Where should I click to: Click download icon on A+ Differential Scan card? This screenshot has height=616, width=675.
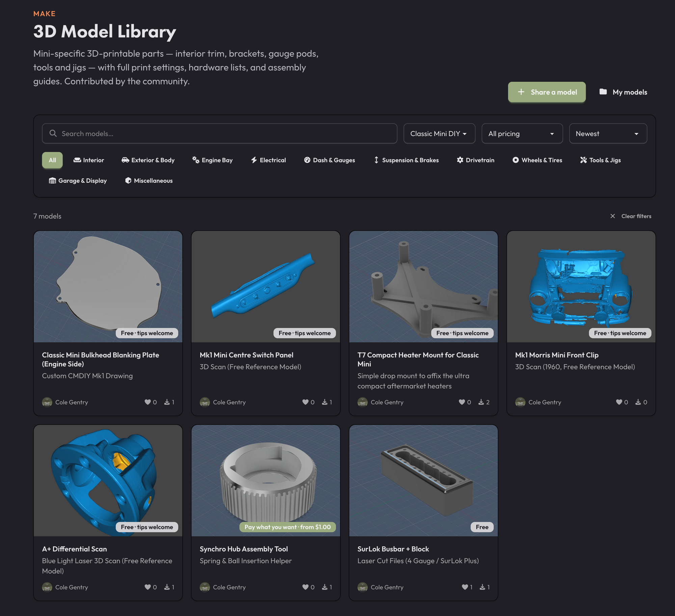click(x=167, y=587)
